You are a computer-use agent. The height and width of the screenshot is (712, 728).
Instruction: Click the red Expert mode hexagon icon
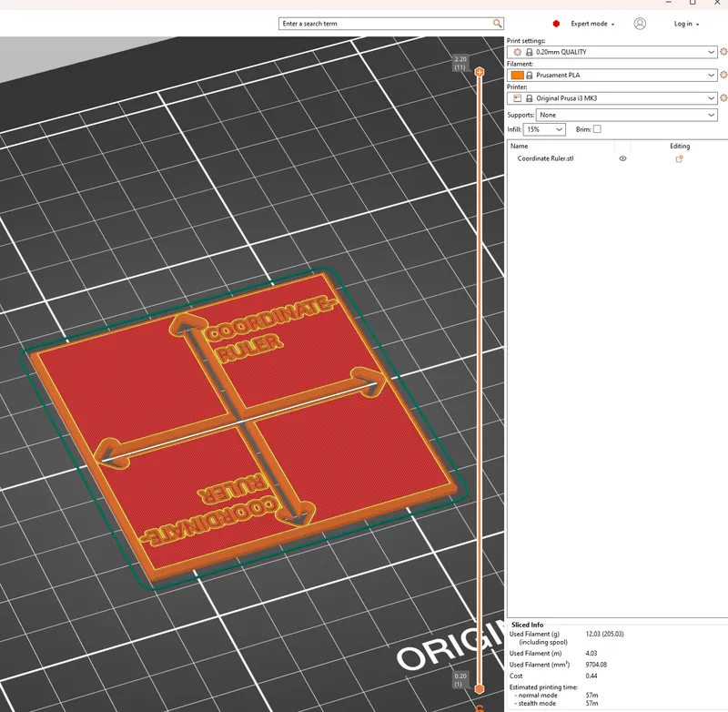point(556,24)
